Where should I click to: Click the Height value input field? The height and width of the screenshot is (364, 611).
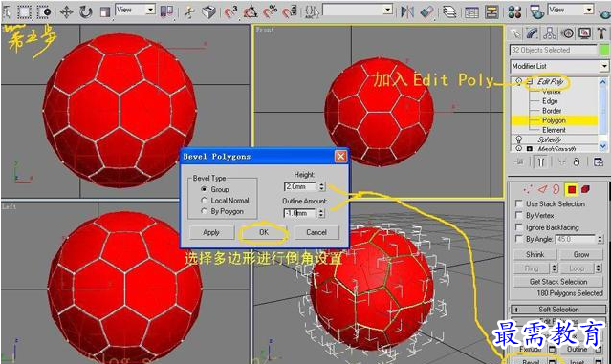[x=300, y=187]
